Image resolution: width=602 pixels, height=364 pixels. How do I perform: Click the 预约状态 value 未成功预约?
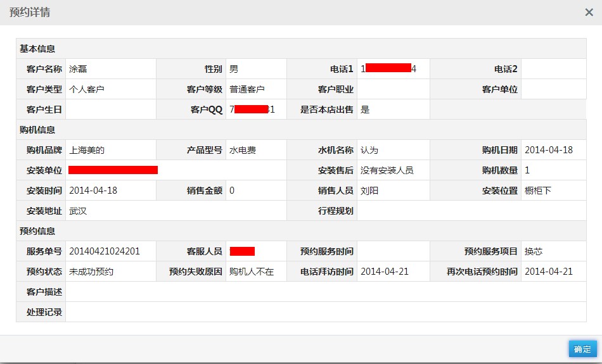pos(91,272)
